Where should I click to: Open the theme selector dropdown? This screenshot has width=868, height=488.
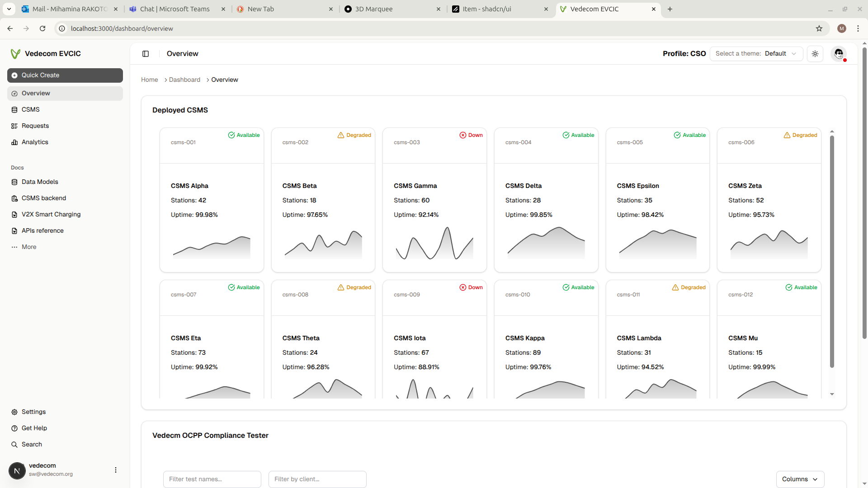tap(756, 54)
